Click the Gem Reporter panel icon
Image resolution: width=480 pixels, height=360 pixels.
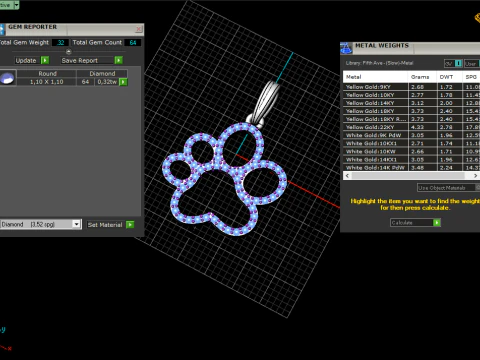[x=2, y=30]
